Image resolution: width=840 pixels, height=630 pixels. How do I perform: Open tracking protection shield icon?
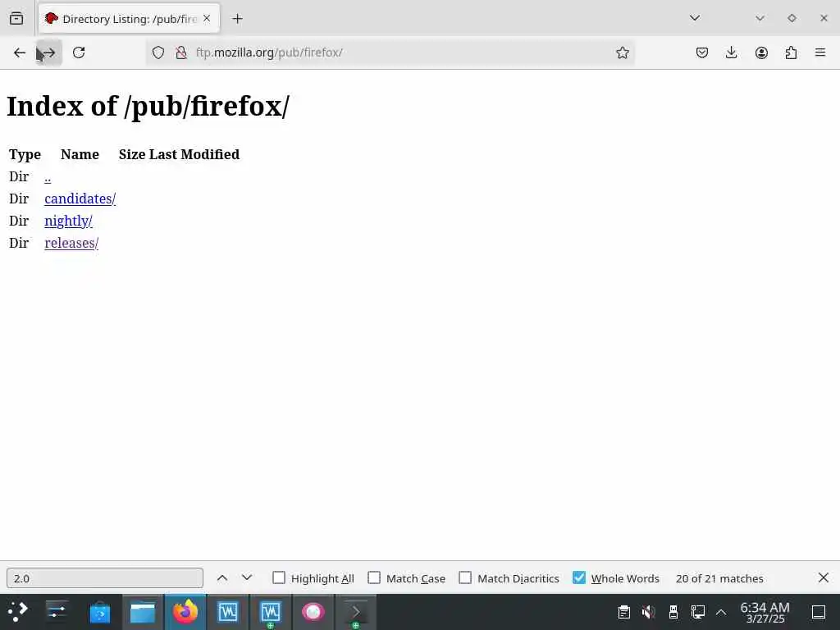pos(158,52)
